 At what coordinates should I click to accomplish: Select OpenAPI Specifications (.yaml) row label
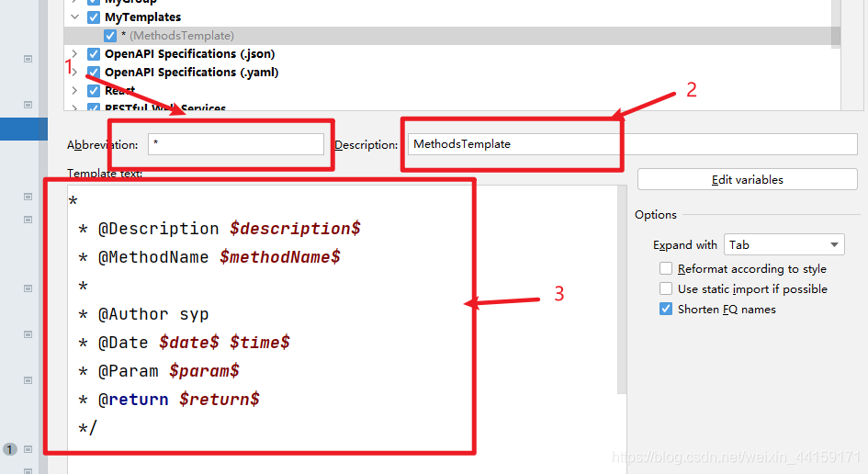pos(192,72)
